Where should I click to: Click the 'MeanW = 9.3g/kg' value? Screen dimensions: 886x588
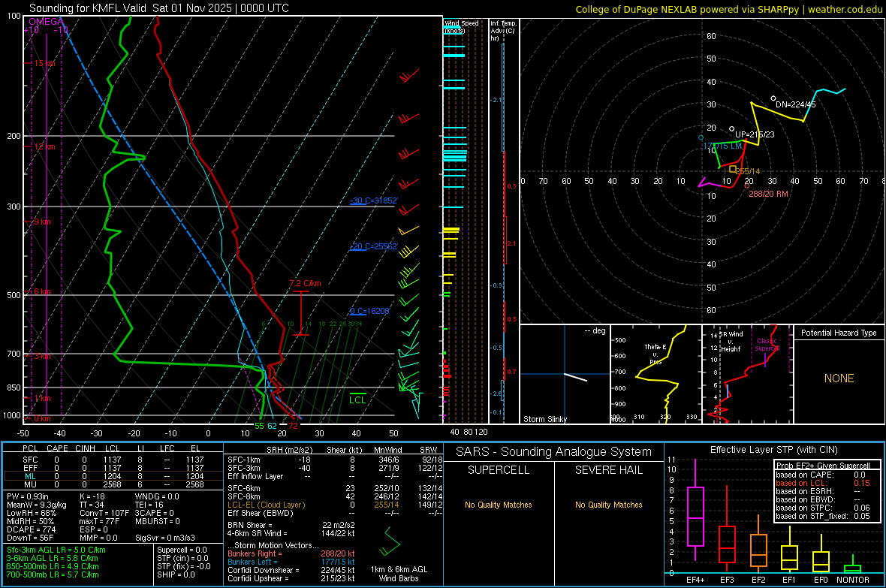[x=36, y=505]
